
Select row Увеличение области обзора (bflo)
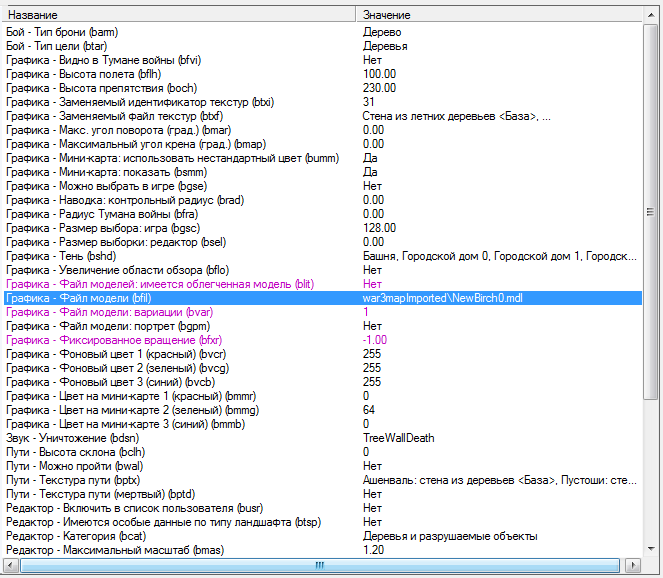[323, 270]
